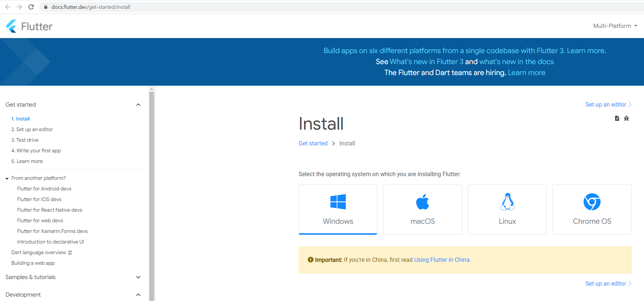Open 5. Learn more in sidebar
This screenshot has height=301, width=644.
click(x=27, y=161)
